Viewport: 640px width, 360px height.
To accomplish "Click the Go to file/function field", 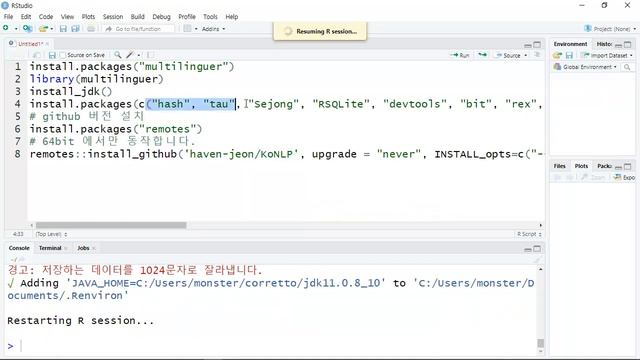I will 139,29.
